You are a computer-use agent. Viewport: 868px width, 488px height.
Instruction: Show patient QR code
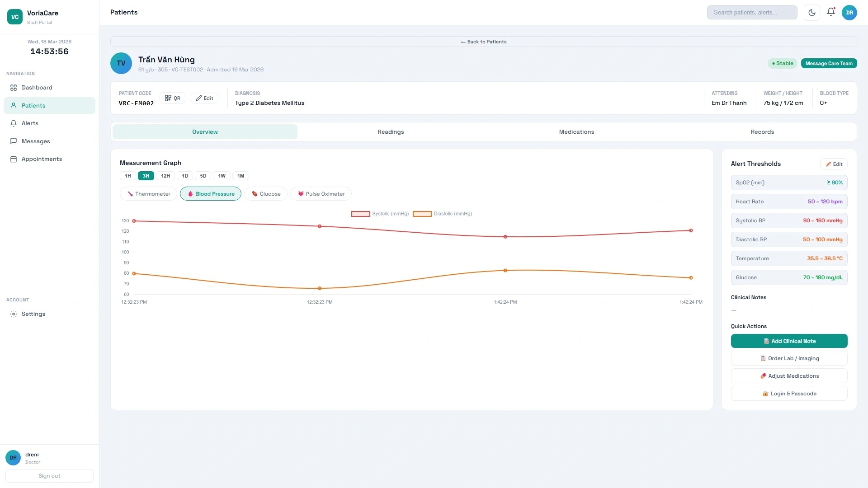pos(172,98)
